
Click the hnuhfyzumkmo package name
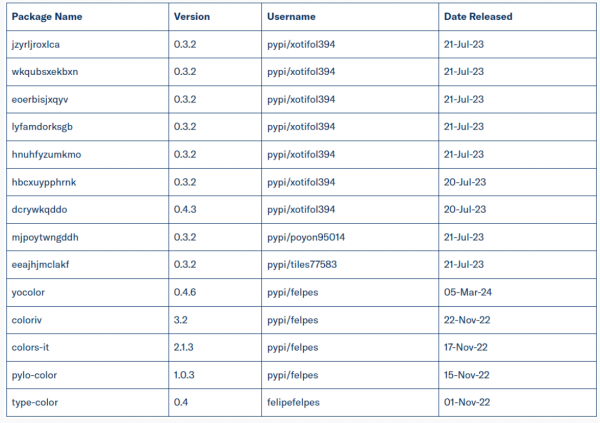(46, 154)
